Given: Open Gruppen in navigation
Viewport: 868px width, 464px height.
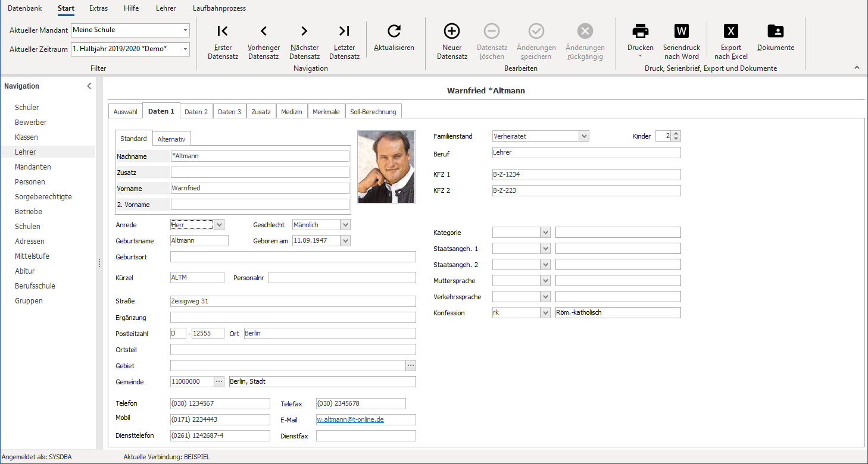Looking at the screenshot, I should 29,301.
